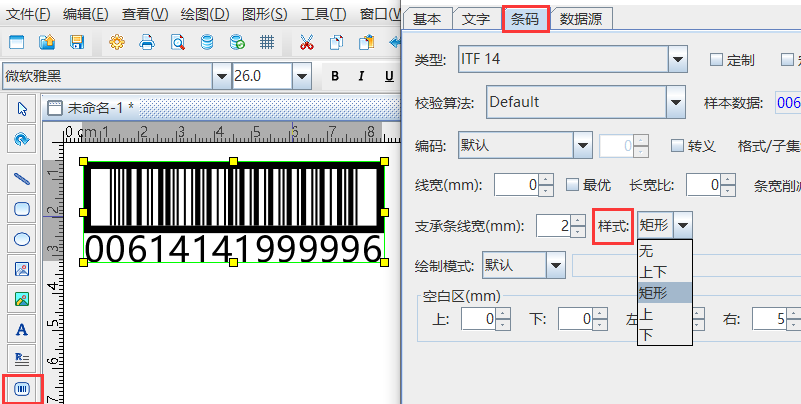Viewport: 801px width, 404px height.
Task: Enable the 定制 checkbox
Action: click(x=716, y=60)
